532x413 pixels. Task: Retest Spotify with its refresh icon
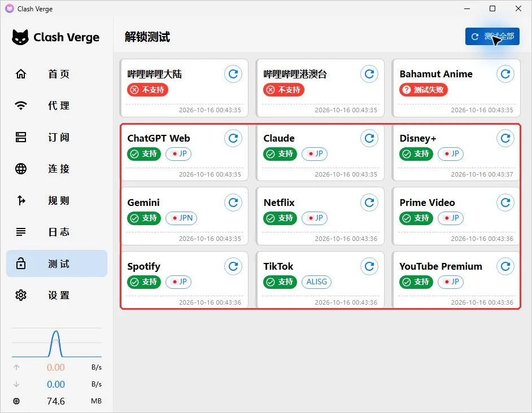(233, 266)
